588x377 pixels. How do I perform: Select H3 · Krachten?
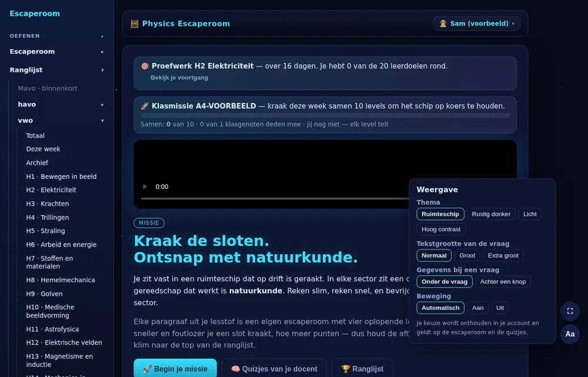pyautogui.click(x=47, y=203)
